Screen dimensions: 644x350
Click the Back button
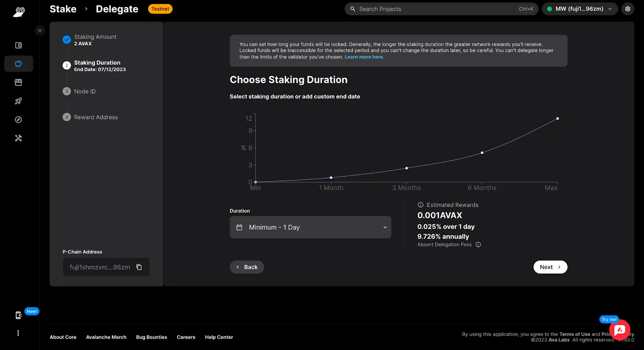coord(247,267)
